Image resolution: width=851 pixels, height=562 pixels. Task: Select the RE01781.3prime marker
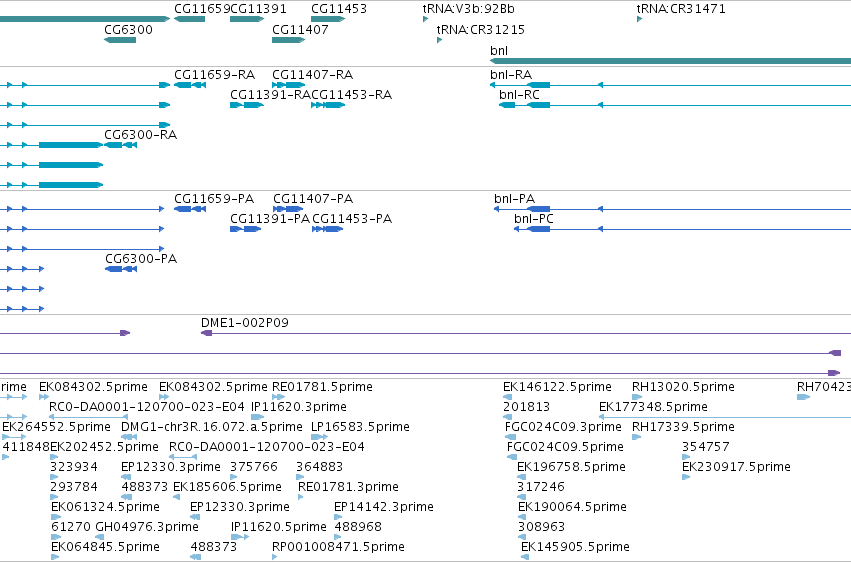[x=301, y=497]
